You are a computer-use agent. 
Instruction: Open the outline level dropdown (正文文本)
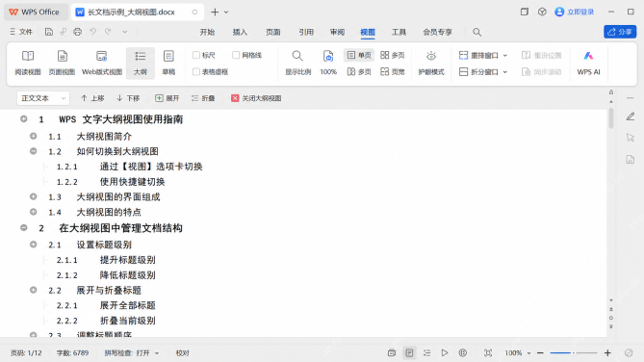pos(42,98)
